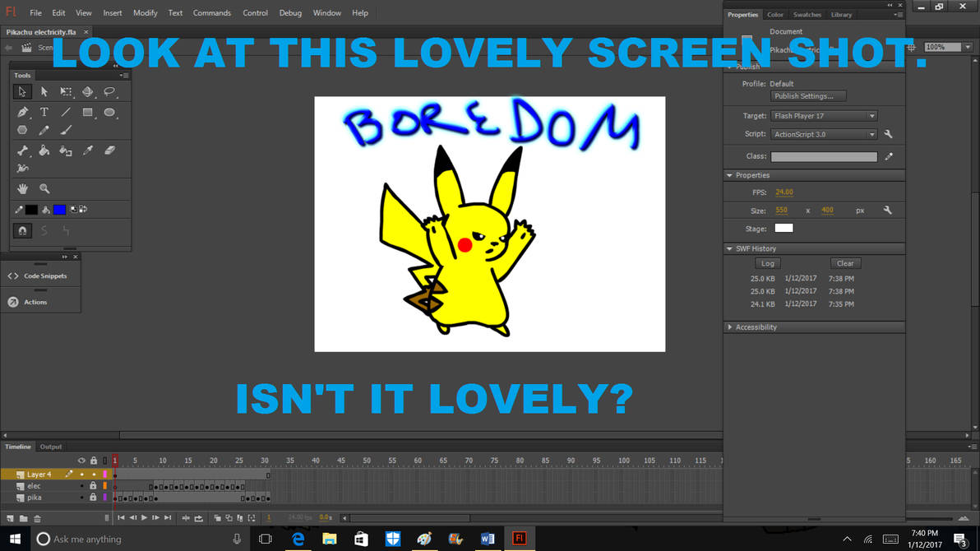Open the Stage color swatch
The image size is (980, 551).
[784, 227]
